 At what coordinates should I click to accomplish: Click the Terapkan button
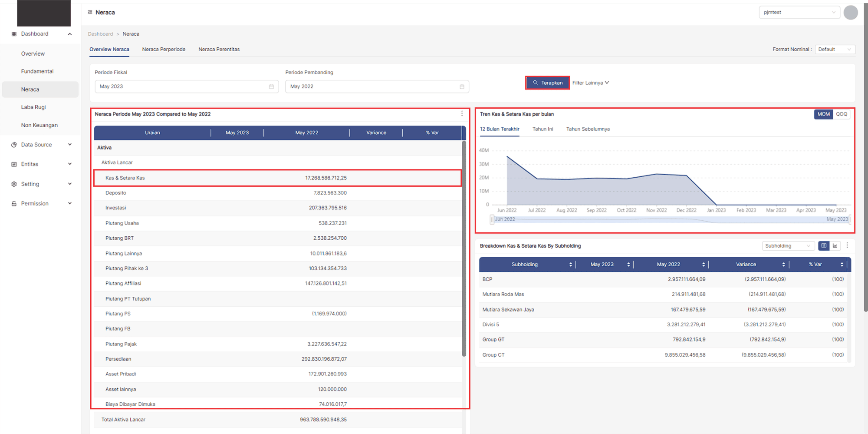547,83
